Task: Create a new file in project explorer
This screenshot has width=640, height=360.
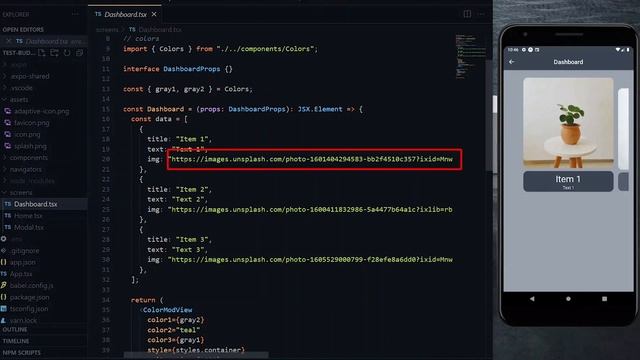Action: (x=42, y=53)
